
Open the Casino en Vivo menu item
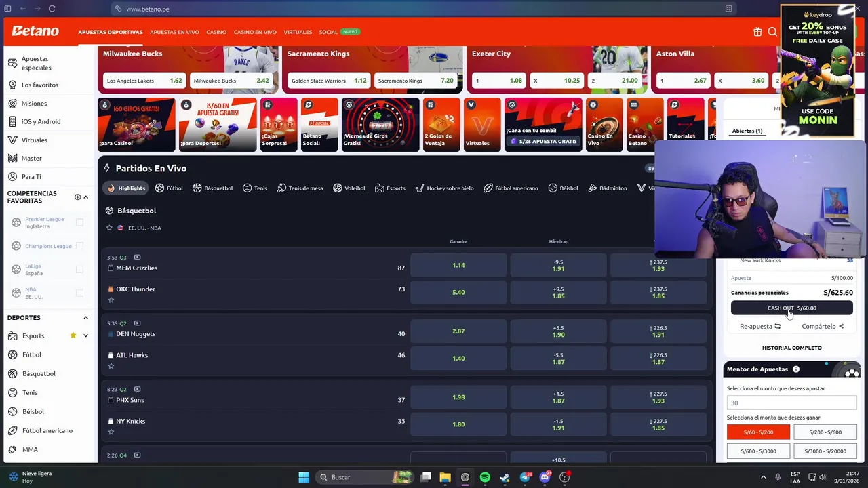coord(255,32)
